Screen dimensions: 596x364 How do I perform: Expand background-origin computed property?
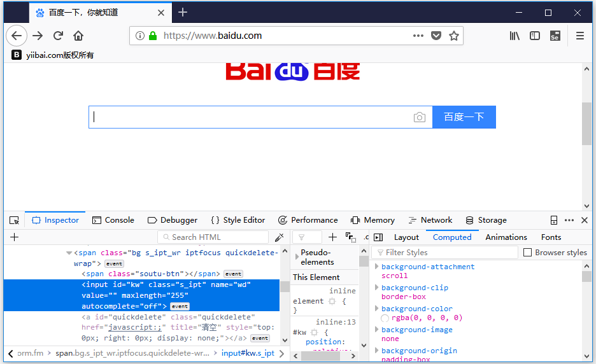tap(377, 350)
